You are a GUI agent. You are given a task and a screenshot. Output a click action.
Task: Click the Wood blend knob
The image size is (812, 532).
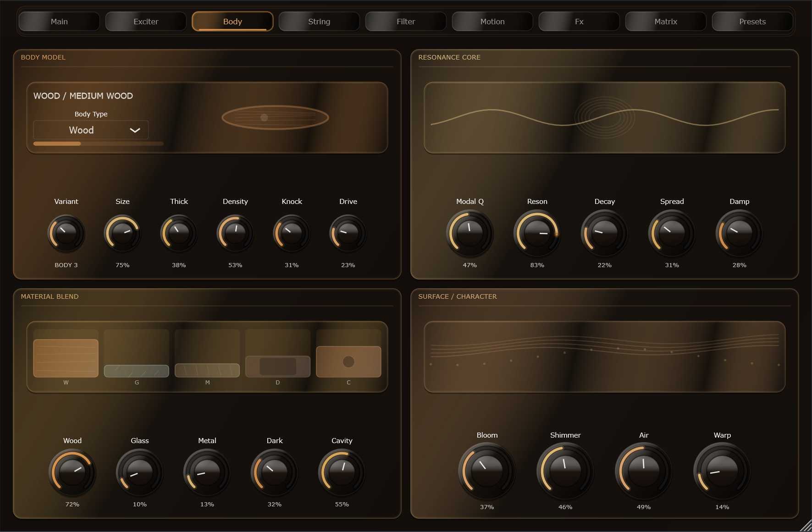72,472
